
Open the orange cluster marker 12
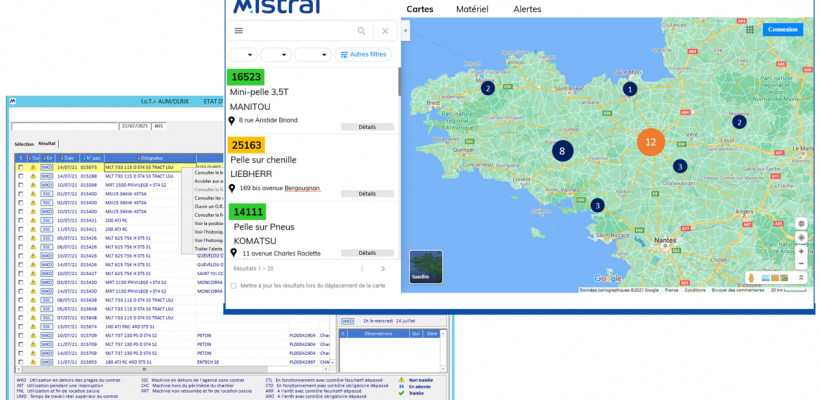point(651,142)
